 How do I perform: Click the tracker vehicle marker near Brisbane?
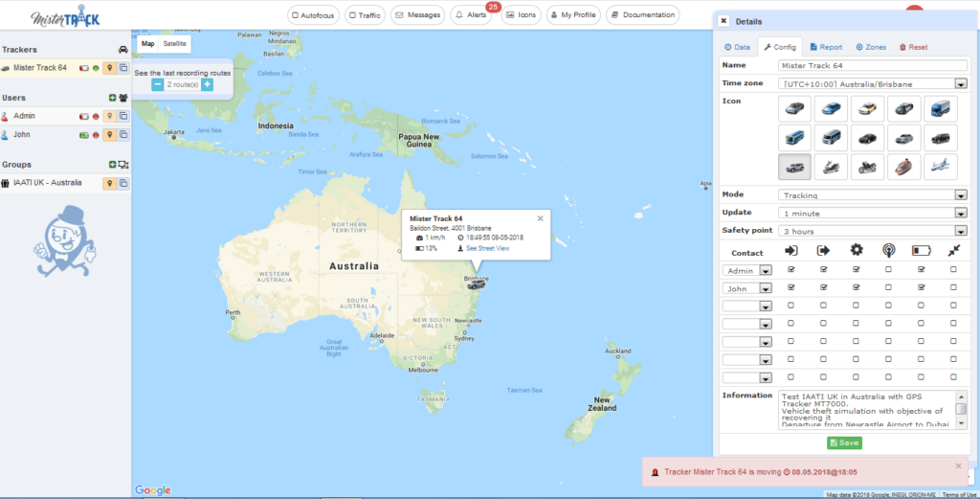click(x=477, y=284)
